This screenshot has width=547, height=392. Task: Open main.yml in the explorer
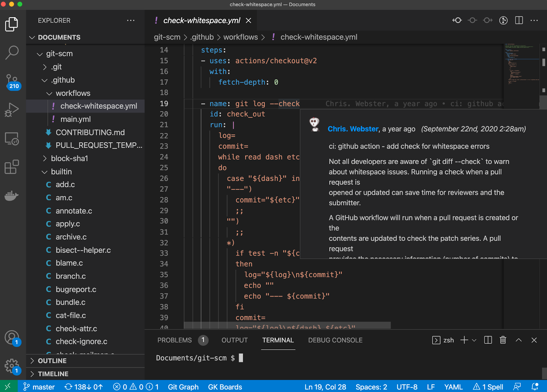(75, 119)
